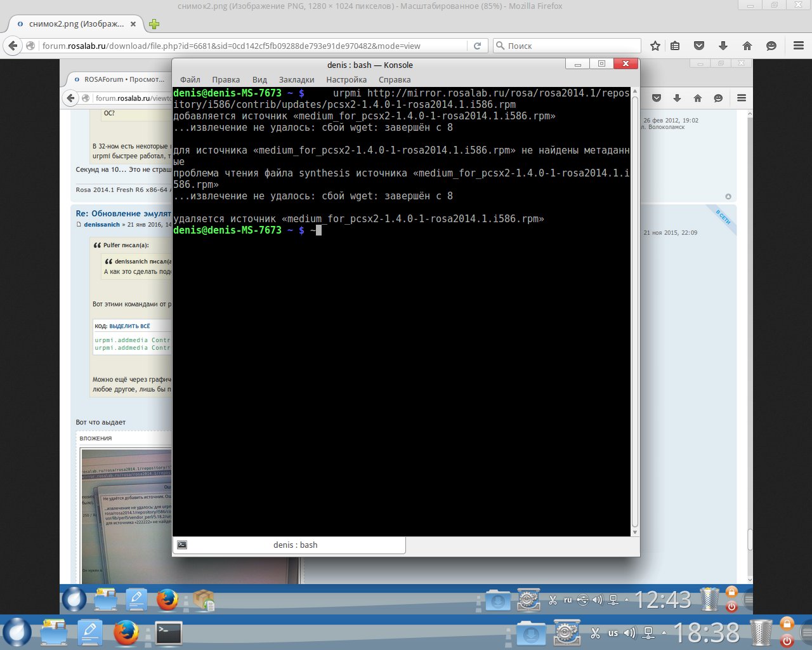Viewport: 812px width, 650px height.
Task: Close the "снимок2.png" tab
Action: point(133,24)
